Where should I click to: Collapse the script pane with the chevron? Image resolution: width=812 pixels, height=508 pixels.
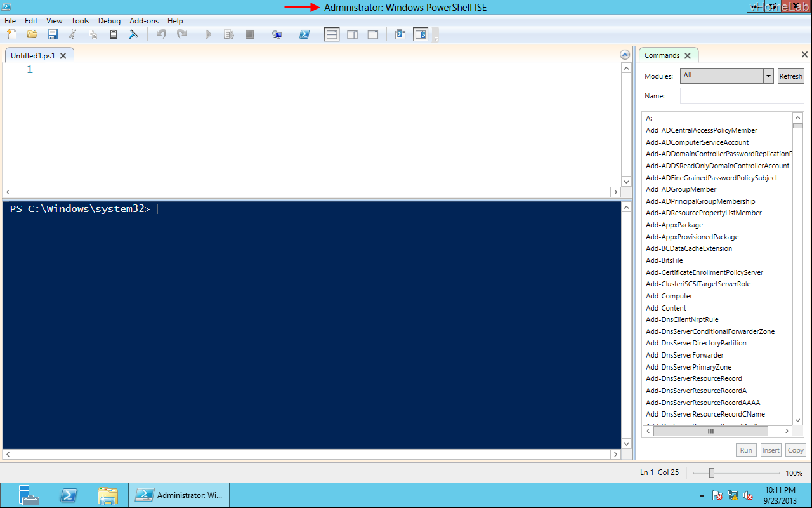tap(625, 55)
